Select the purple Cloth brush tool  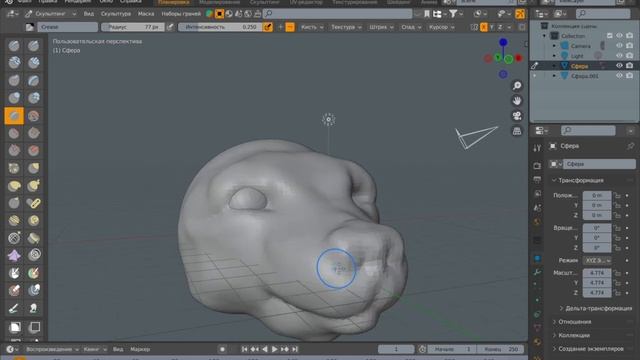point(14,256)
